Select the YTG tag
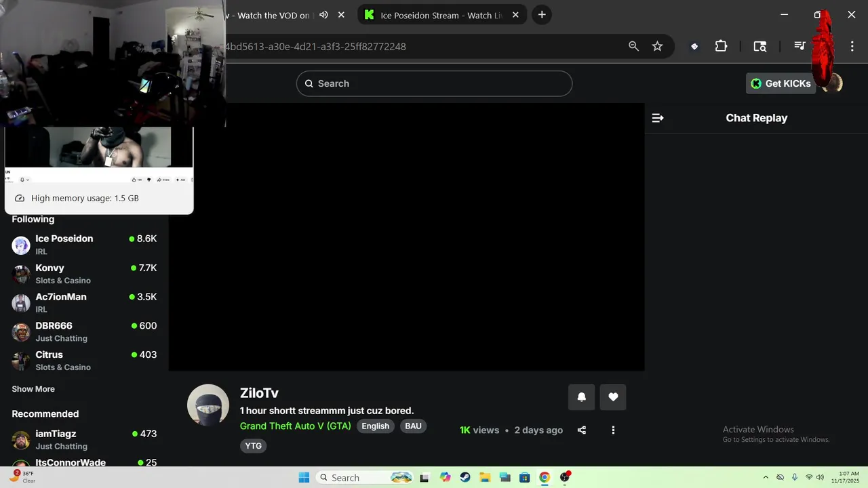The width and height of the screenshot is (868, 488). 253,446
